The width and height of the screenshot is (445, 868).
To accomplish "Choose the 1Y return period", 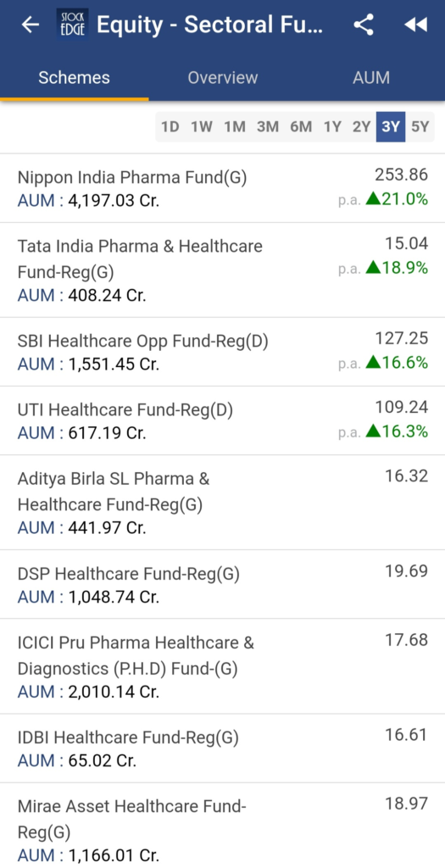I will click(332, 127).
